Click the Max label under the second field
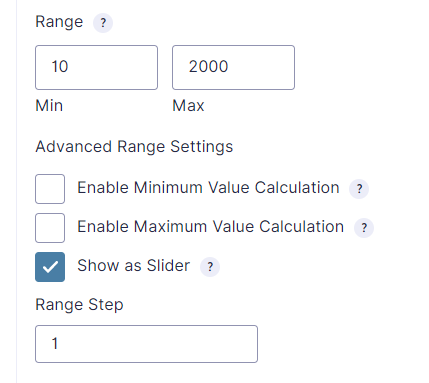This screenshot has height=383, width=429. [x=188, y=106]
